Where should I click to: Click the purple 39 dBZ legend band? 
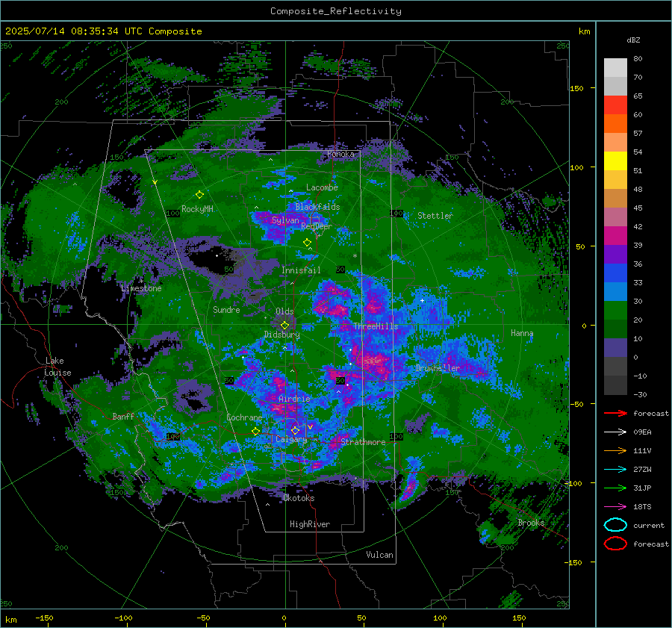click(x=615, y=254)
